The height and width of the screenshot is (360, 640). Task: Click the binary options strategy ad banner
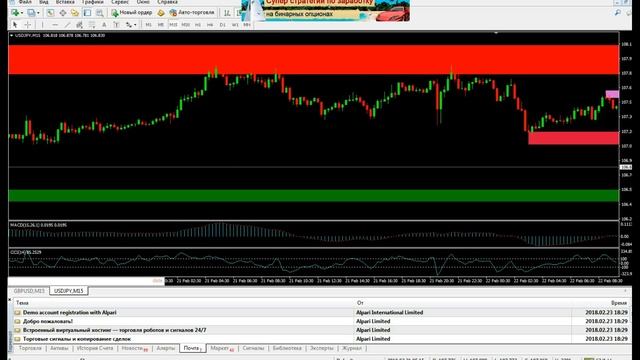[325, 10]
